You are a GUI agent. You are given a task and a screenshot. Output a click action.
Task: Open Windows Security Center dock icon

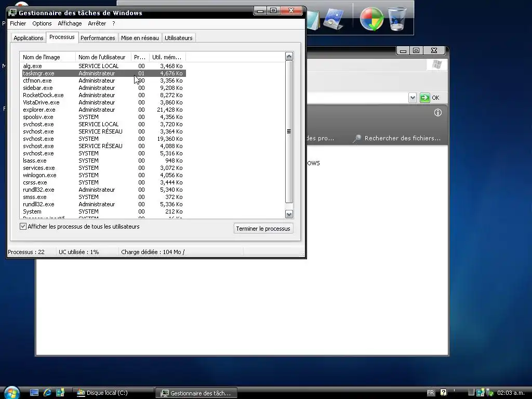371,19
